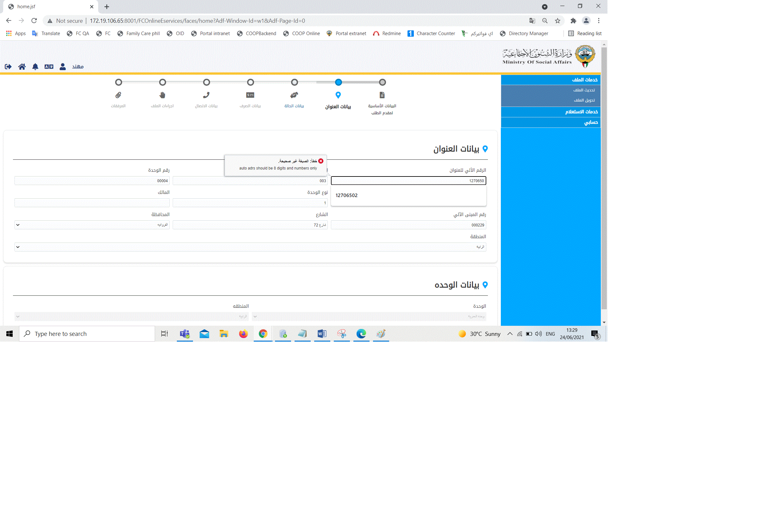Switch language with the A/文 icon
The image size is (784, 532).
pos(49,67)
